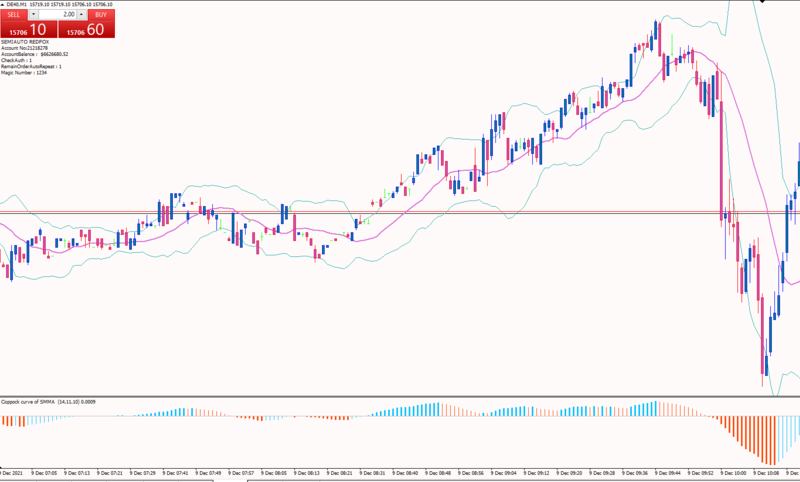Click the SEMIAUTO REDFOX label
This screenshot has height=482, width=800.
coord(25,42)
